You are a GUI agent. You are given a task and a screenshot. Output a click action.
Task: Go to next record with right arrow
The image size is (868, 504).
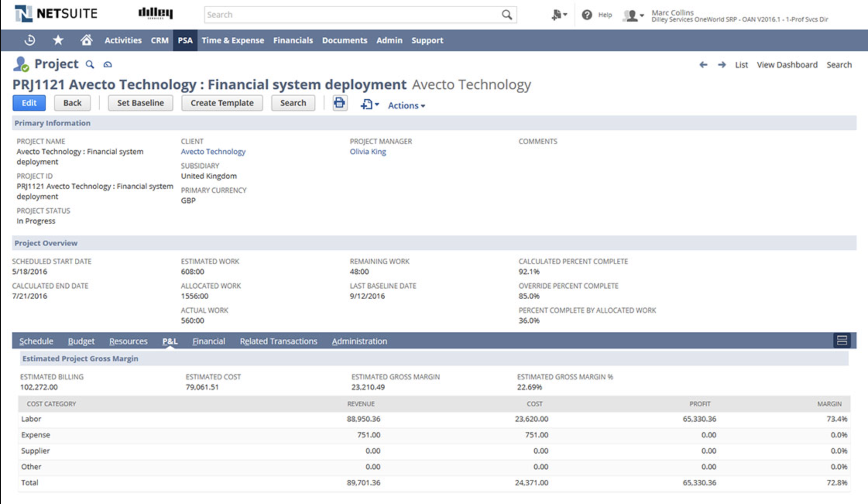click(722, 65)
